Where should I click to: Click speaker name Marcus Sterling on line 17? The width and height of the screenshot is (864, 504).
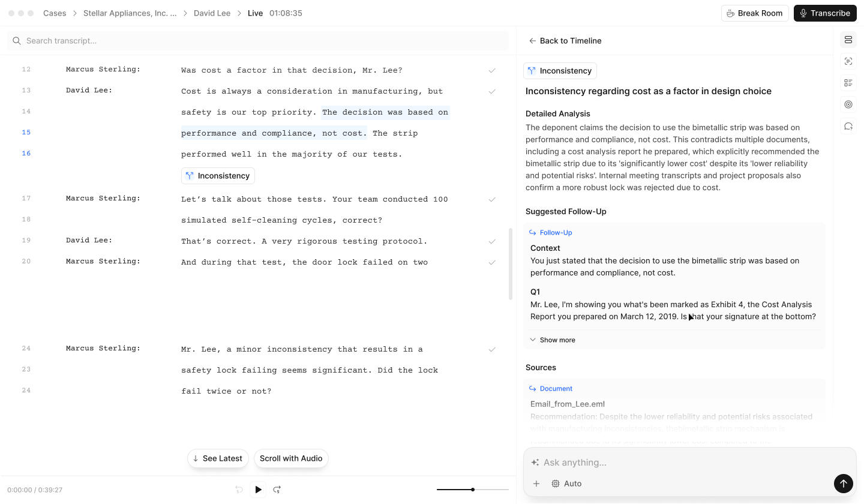(103, 199)
